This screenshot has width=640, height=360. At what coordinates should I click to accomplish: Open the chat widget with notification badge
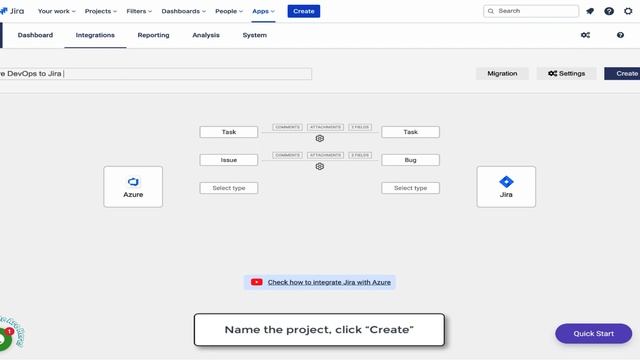coord(6,338)
